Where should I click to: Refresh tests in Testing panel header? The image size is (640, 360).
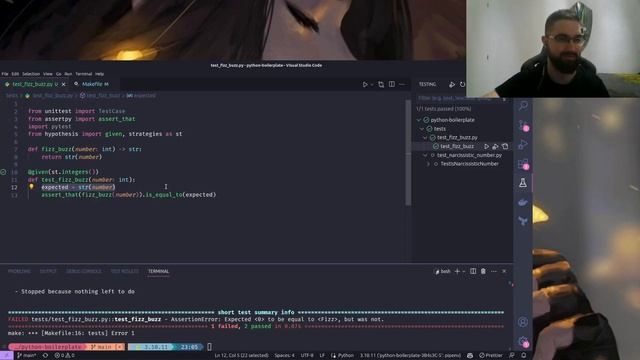[462, 84]
